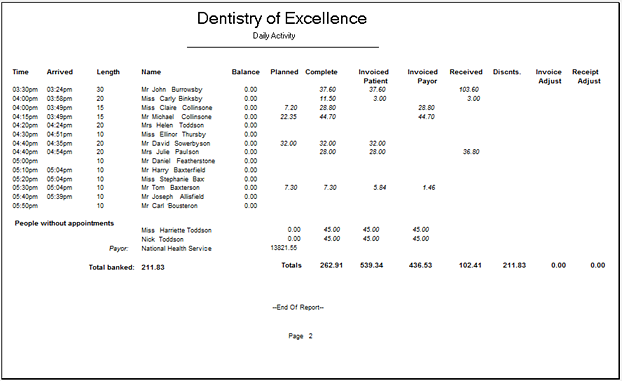Click the Total banked value 211.83
Viewport: 622px width, 381px height.
[x=153, y=267]
